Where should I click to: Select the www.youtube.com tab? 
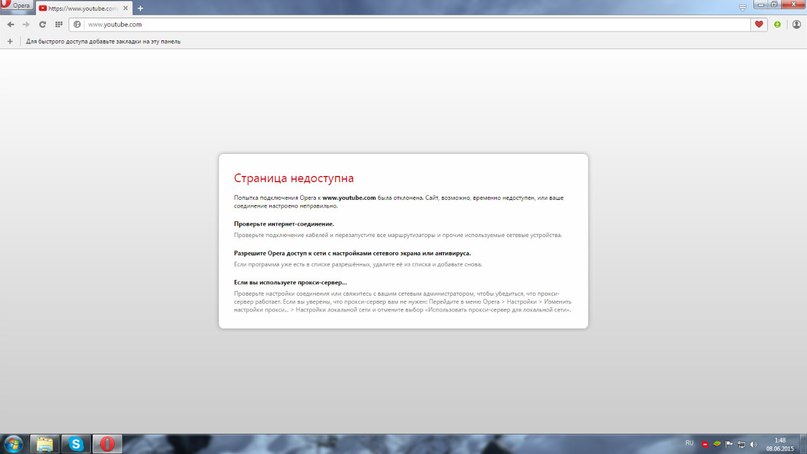82,8
